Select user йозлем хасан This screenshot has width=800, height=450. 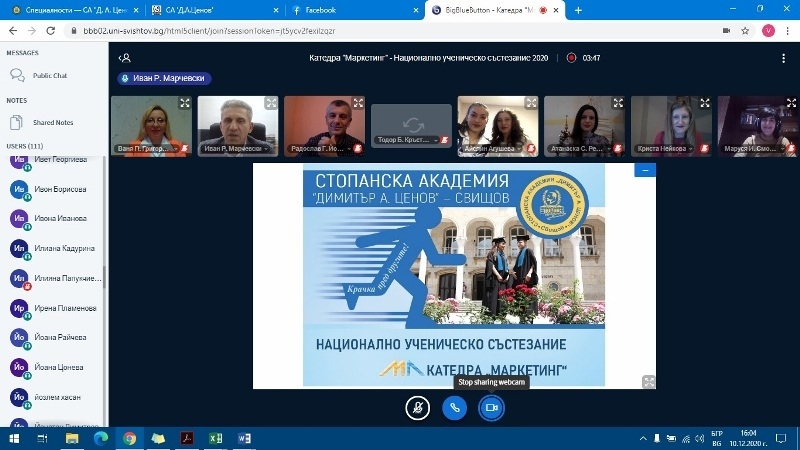click(57, 397)
